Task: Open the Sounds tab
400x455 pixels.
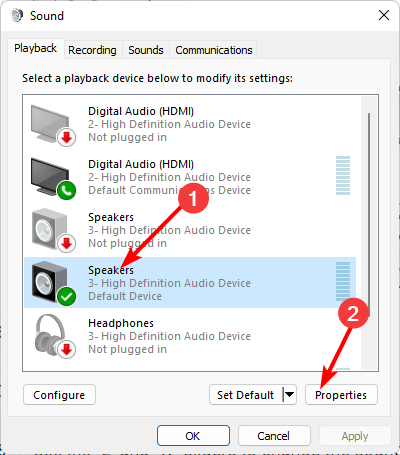Action: pos(146,50)
